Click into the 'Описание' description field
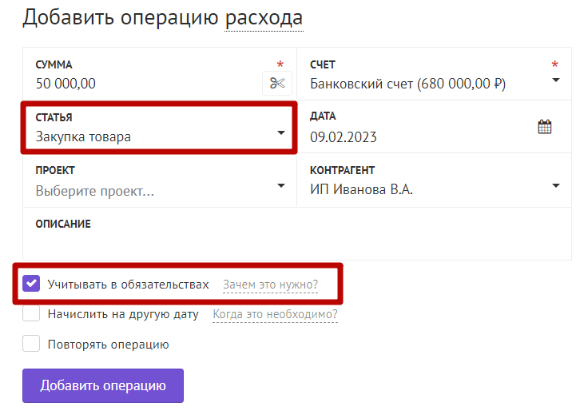This screenshot has width=583, height=413. coord(297,234)
